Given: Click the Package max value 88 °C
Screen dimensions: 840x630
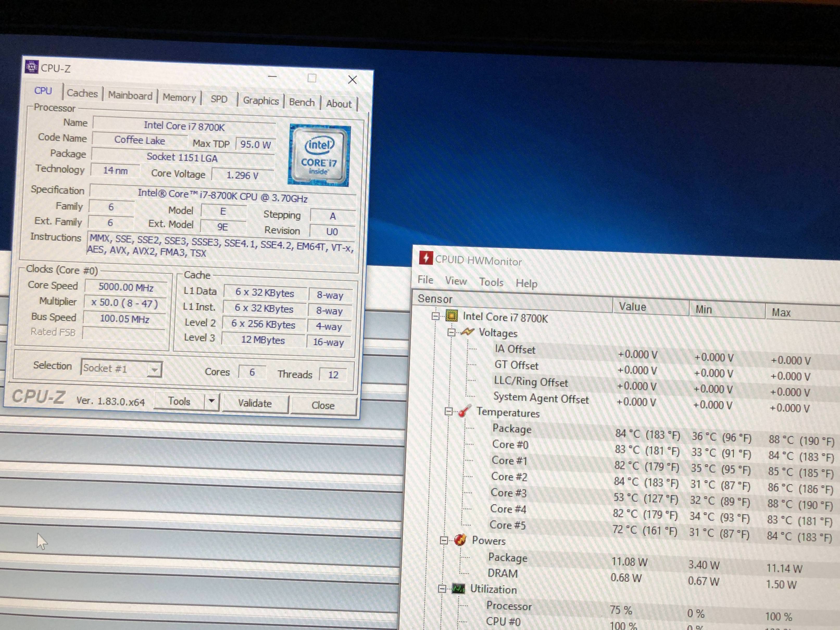Looking at the screenshot, I should [x=802, y=440].
